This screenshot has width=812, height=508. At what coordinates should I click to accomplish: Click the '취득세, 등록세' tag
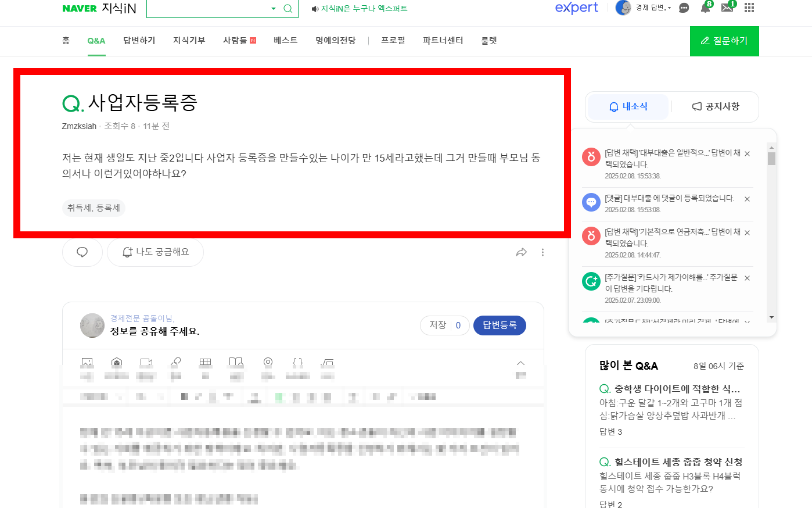pyautogui.click(x=94, y=208)
